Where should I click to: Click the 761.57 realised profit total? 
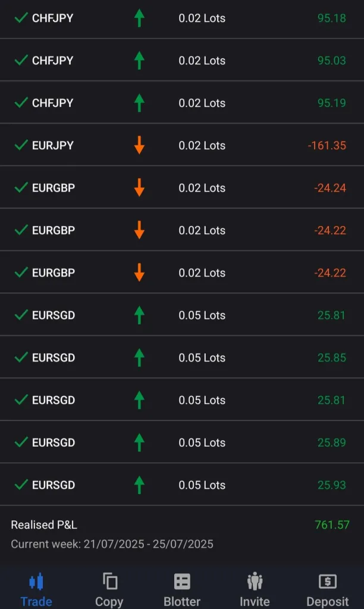(x=332, y=525)
